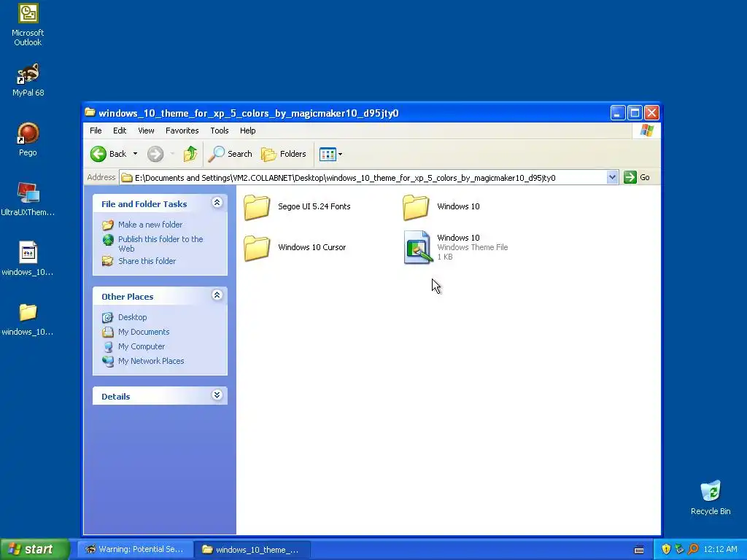The width and height of the screenshot is (747, 560).
Task: Click Publish this folder to the Web
Action: (x=153, y=244)
